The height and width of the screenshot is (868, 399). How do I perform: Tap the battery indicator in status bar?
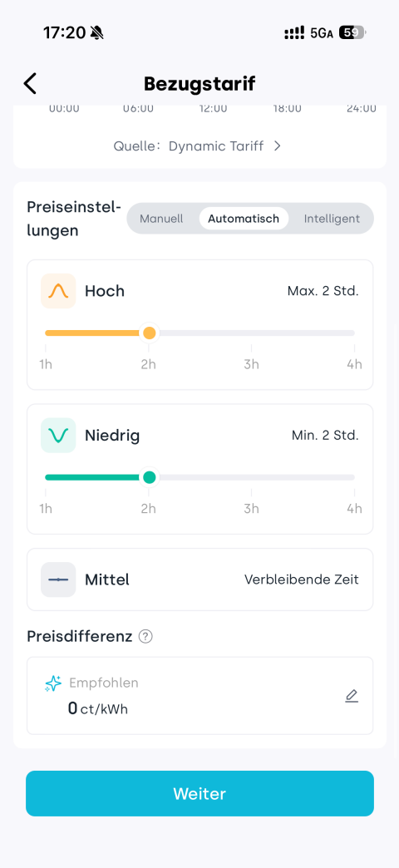point(352,33)
